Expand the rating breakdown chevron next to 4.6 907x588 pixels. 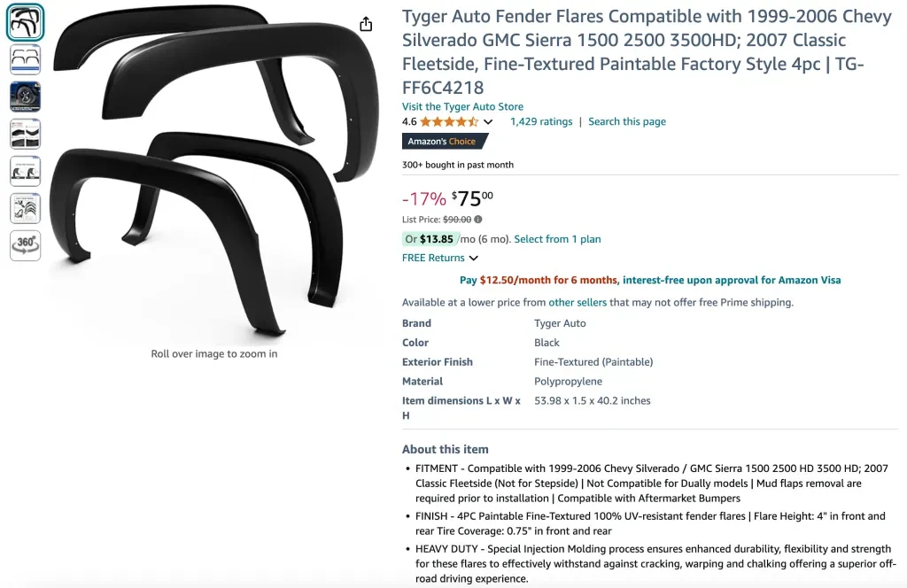(x=488, y=122)
